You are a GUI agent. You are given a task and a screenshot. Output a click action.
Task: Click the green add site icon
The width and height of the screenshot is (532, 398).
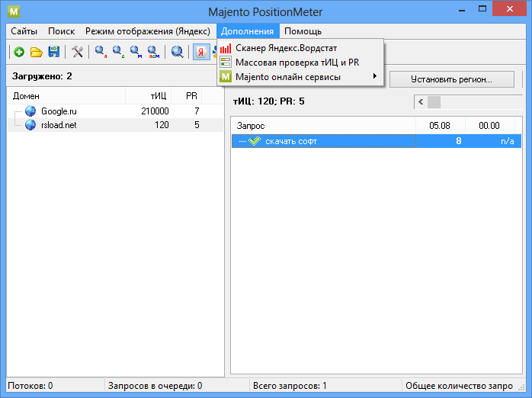[19, 52]
